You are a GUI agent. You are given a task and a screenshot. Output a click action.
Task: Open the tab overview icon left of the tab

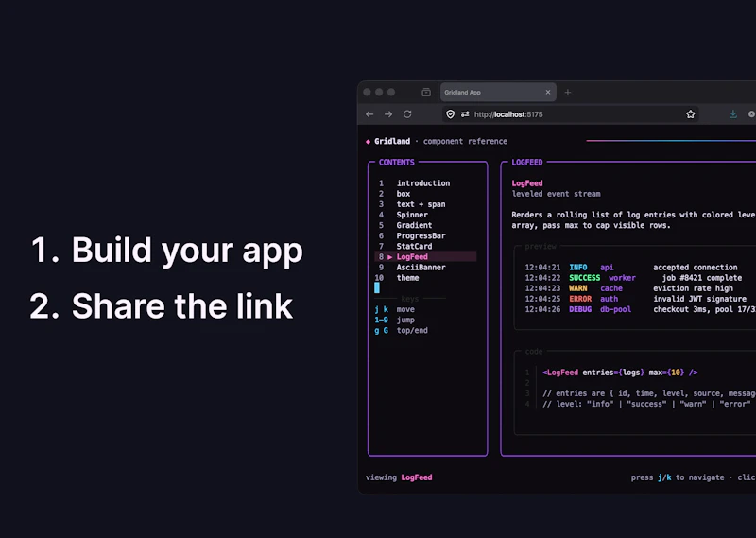(x=426, y=92)
